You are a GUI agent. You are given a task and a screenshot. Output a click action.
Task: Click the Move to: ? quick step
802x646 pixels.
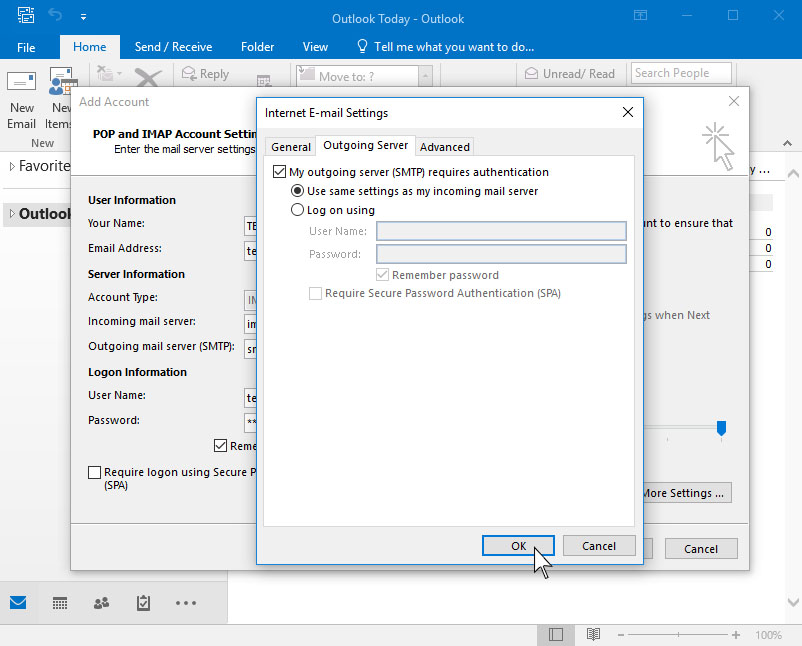pos(358,77)
